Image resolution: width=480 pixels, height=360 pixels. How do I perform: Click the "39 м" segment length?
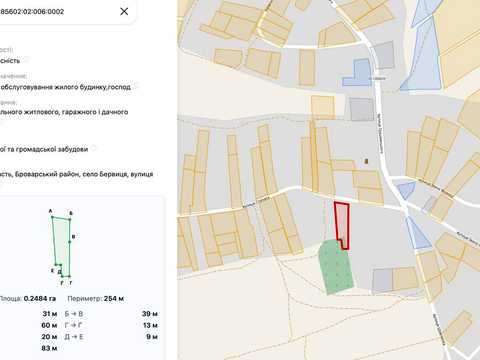[x=150, y=314]
